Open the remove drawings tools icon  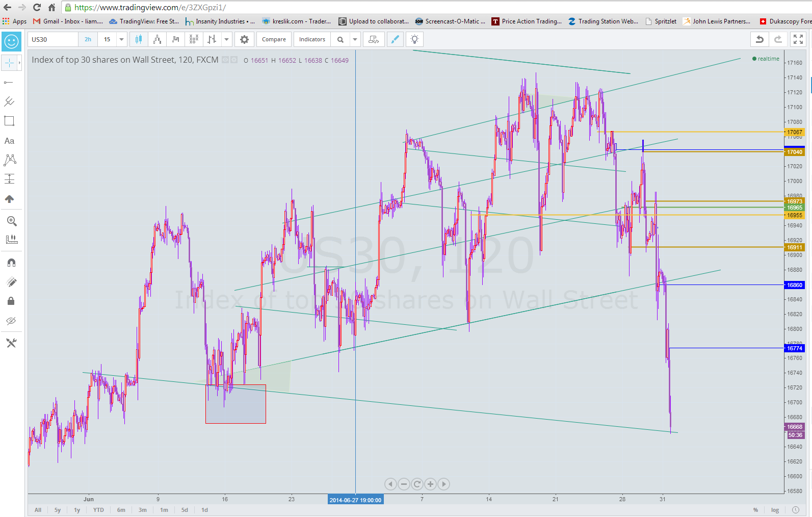pos(11,343)
